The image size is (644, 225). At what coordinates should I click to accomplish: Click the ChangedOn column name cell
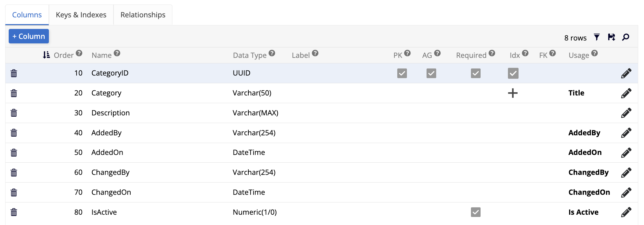tap(111, 192)
